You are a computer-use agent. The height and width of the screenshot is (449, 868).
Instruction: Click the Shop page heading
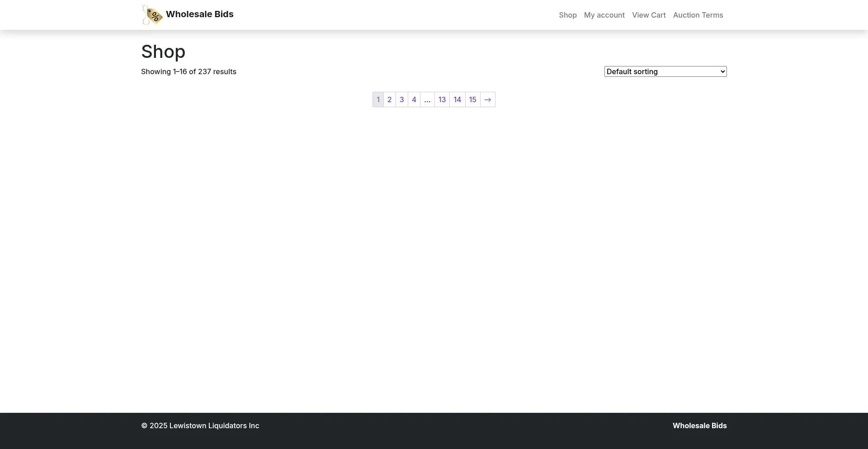click(163, 52)
